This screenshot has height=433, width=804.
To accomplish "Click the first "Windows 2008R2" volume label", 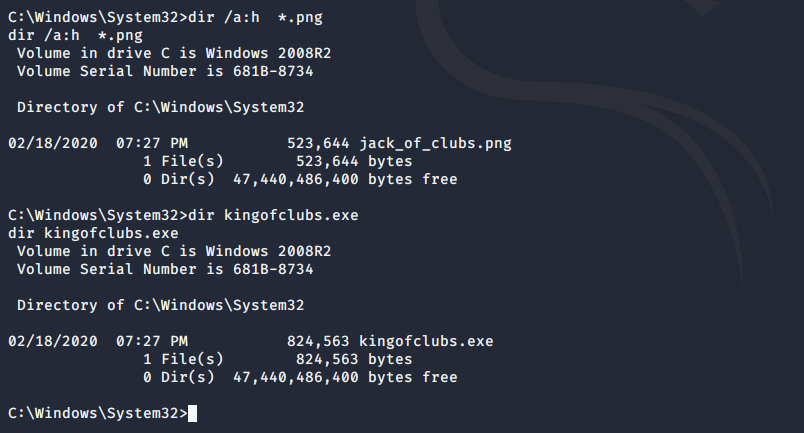I will 268,53.
